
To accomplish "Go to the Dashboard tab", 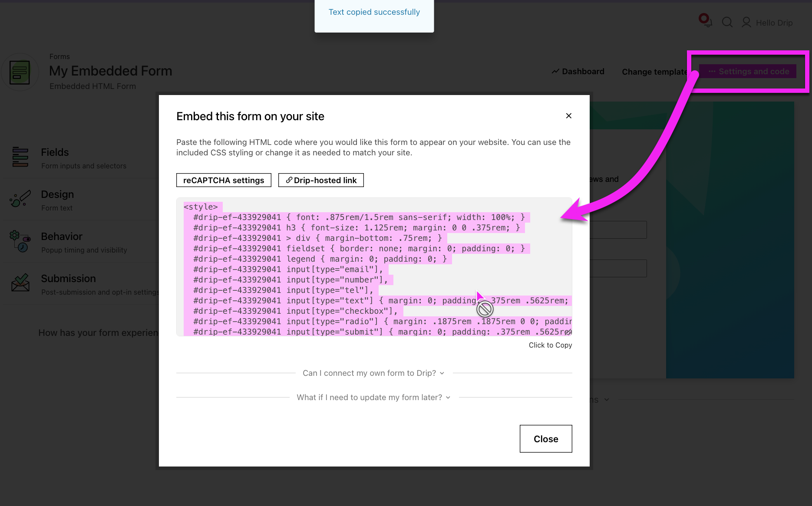I will click(x=578, y=72).
